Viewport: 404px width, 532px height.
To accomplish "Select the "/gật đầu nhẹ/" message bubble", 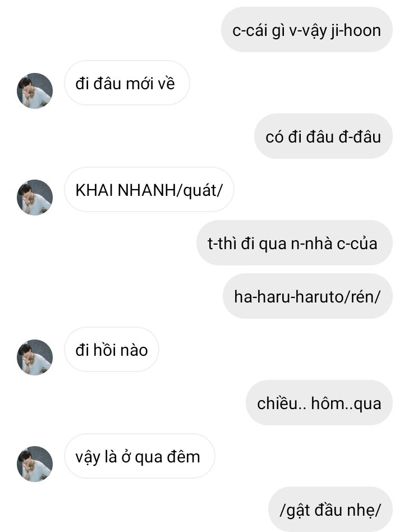I will click(330, 509).
